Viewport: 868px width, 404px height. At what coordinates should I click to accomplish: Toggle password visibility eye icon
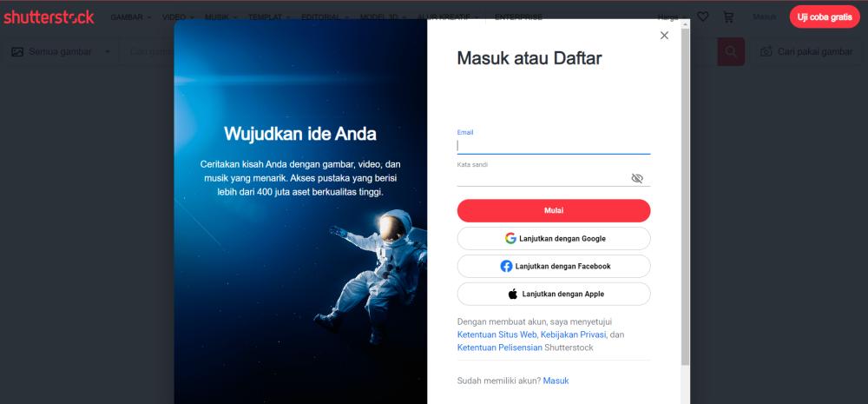click(637, 178)
